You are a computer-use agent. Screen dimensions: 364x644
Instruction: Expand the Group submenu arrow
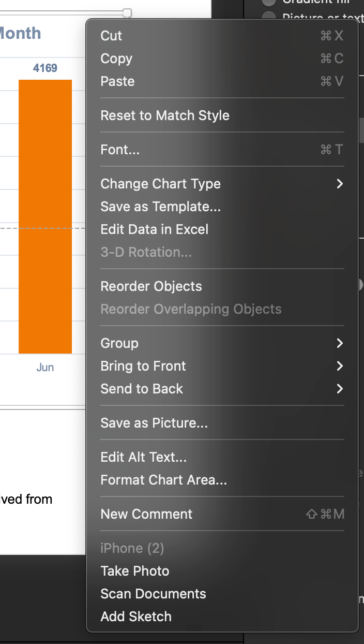(340, 343)
